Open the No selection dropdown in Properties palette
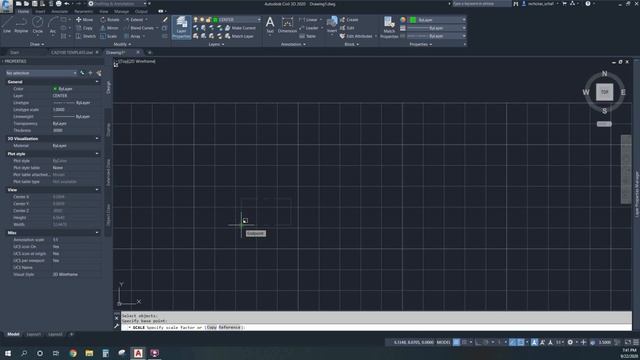Screen dimensions: 640x360 41,73
